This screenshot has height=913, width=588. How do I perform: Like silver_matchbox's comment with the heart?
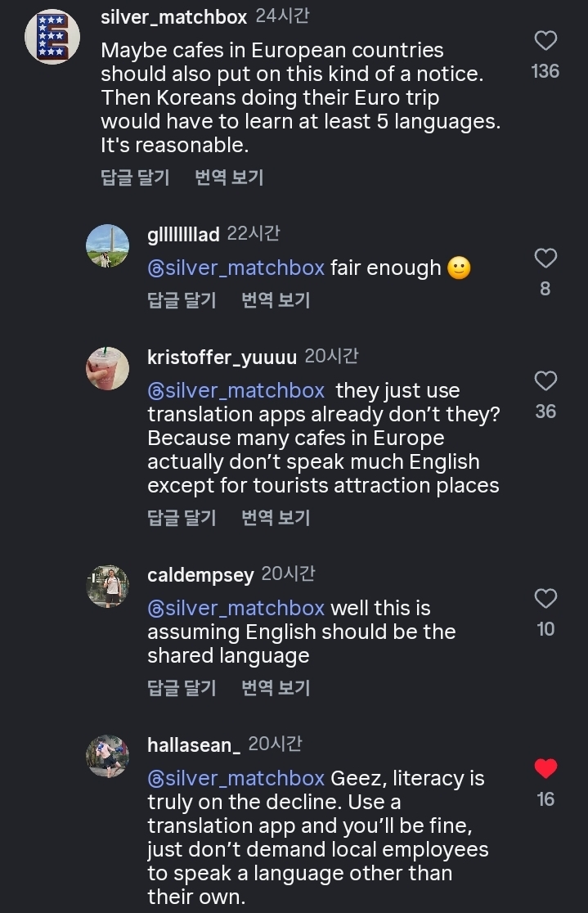pos(545,41)
